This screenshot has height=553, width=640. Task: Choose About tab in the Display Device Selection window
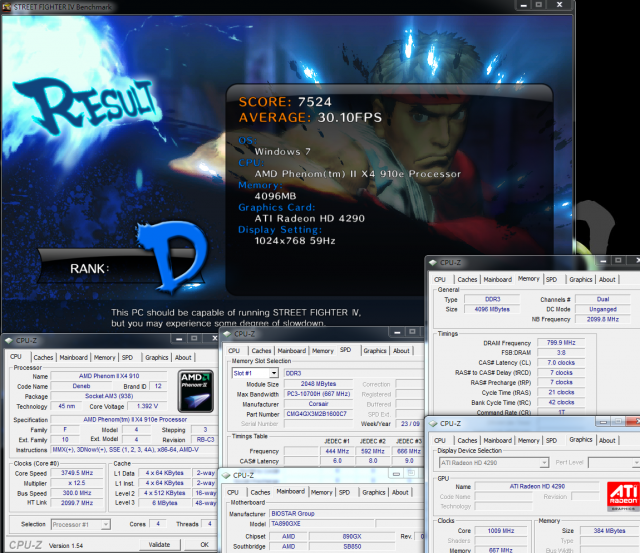[607, 440]
